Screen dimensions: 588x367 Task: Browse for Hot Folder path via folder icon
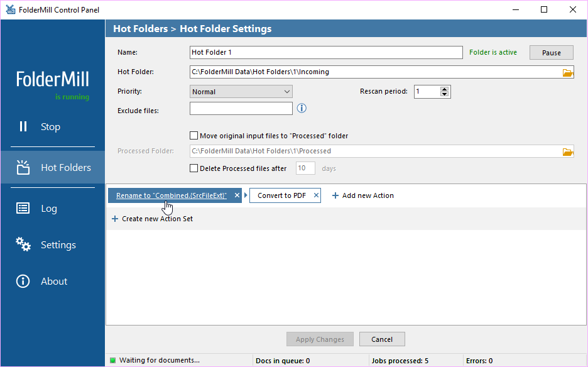[x=568, y=72]
